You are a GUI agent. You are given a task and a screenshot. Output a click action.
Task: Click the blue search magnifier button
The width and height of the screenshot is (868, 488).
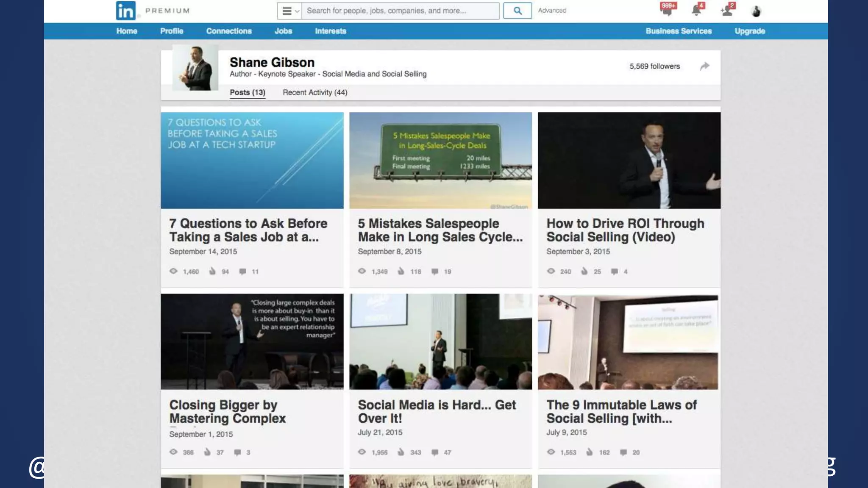pyautogui.click(x=517, y=11)
